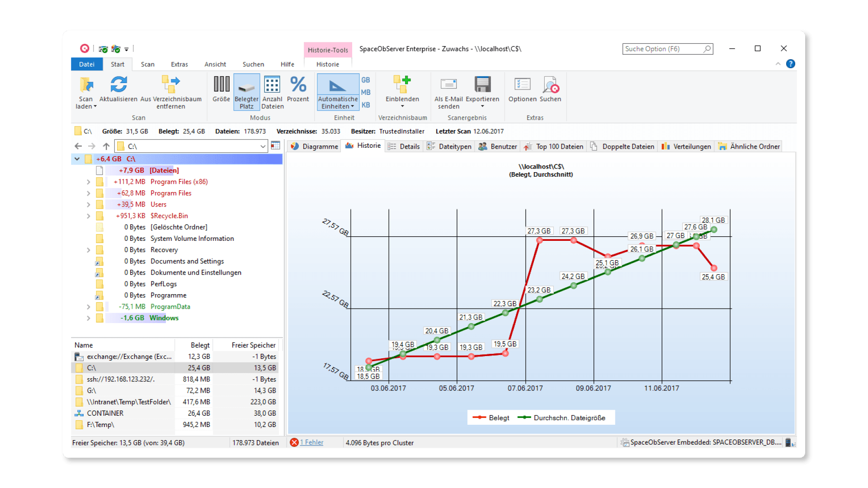This screenshot has width=868, height=488.
Task: Expand the $Recycle.Bin folder
Action: pos(89,216)
